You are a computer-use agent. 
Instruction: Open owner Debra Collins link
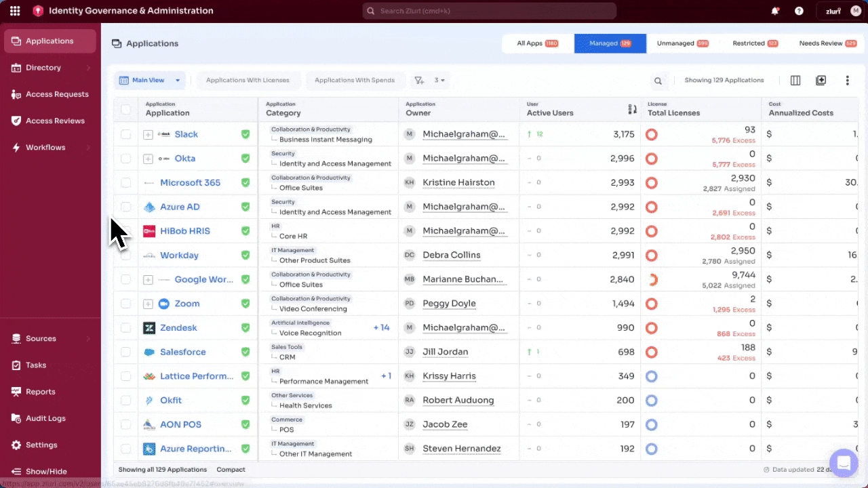click(x=452, y=256)
